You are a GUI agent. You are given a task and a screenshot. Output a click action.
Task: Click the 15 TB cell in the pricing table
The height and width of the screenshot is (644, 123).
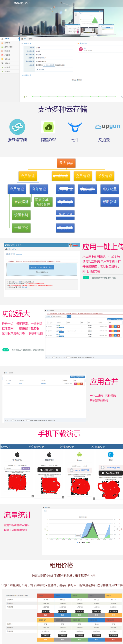point(113,624)
